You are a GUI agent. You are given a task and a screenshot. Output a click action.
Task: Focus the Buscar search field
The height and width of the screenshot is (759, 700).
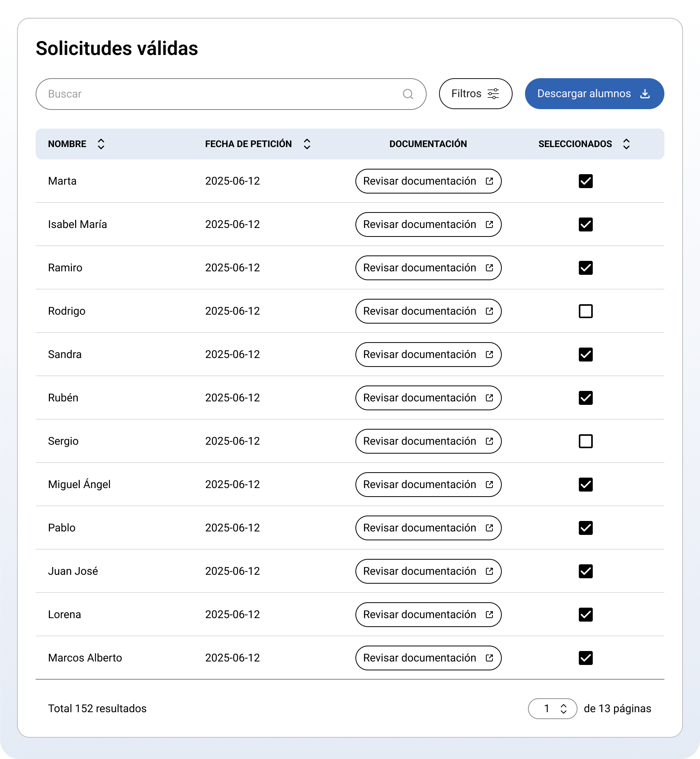tap(221, 94)
